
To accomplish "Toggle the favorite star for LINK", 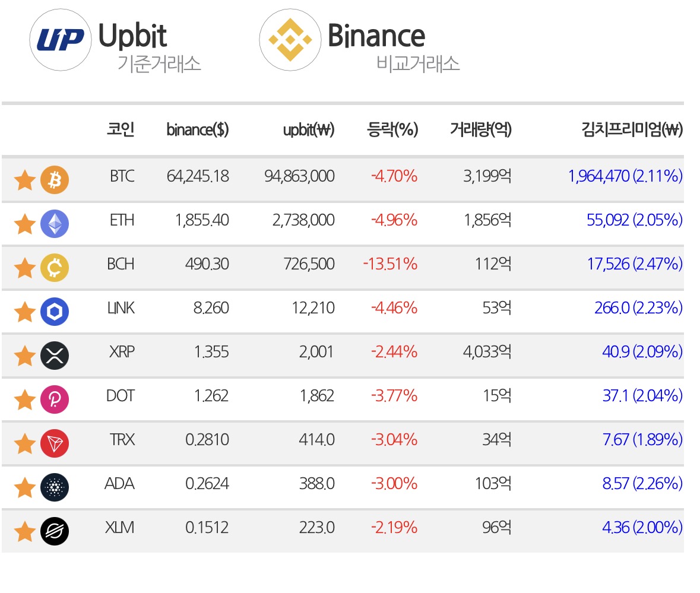I will [25, 312].
